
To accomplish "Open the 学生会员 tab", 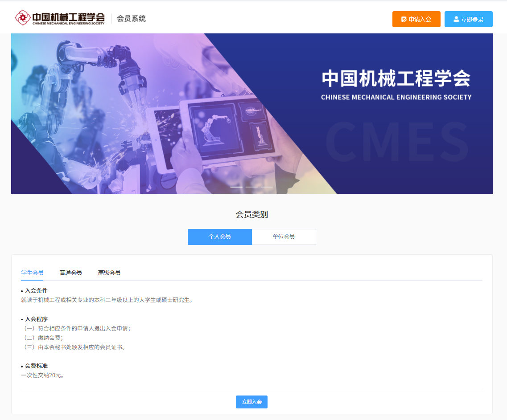I will click(x=32, y=273).
